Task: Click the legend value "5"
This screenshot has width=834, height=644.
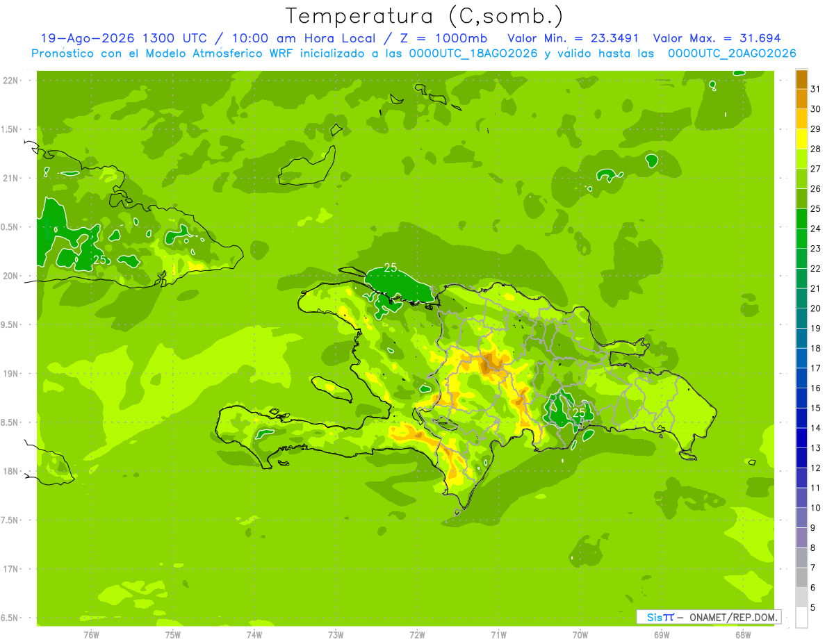Action: pyautogui.click(x=813, y=608)
